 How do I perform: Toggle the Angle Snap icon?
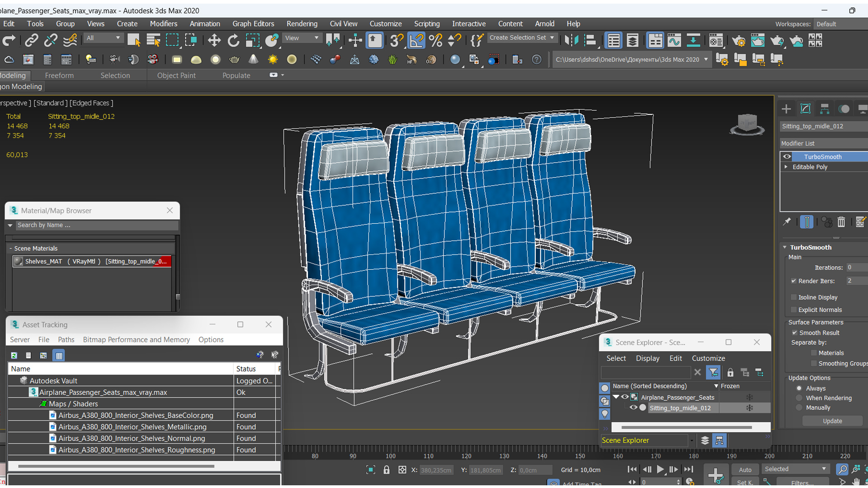416,41
